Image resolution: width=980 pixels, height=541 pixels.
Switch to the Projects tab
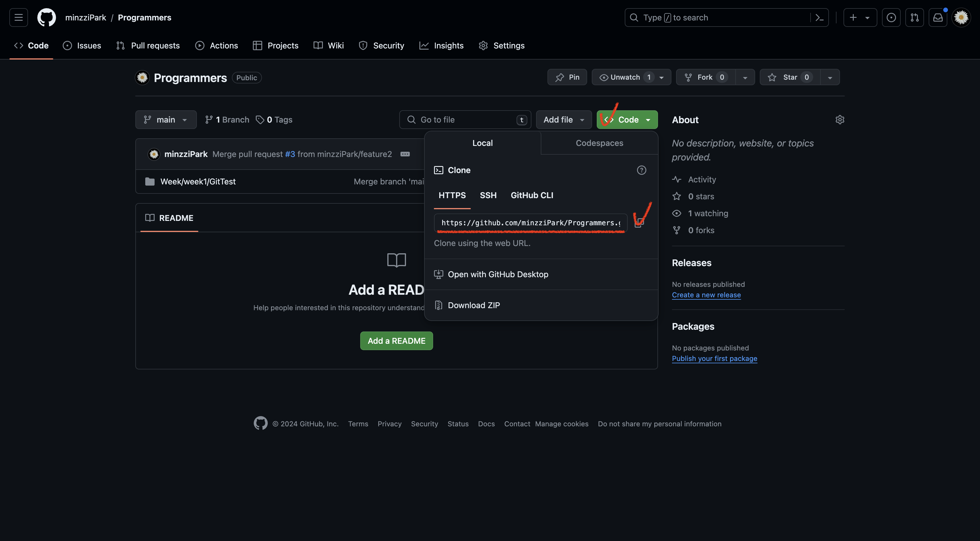pos(276,46)
